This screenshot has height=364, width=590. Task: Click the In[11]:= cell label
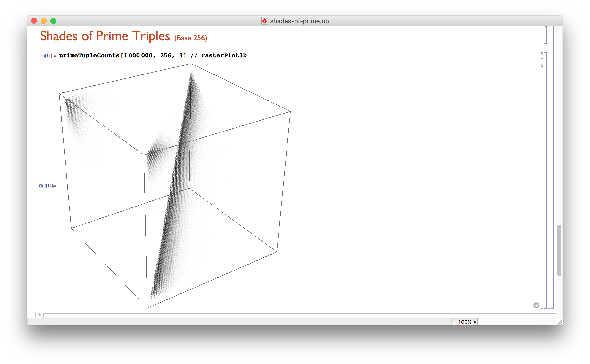tap(49, 56)
